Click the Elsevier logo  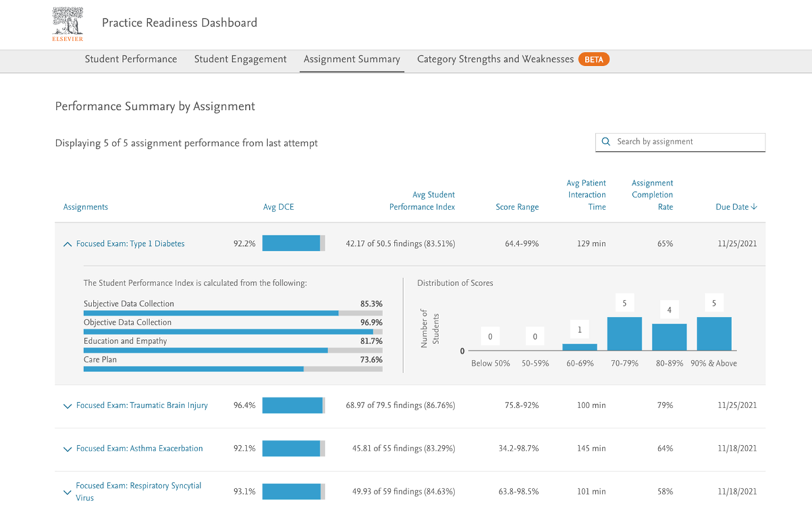[x=67, y=24]
